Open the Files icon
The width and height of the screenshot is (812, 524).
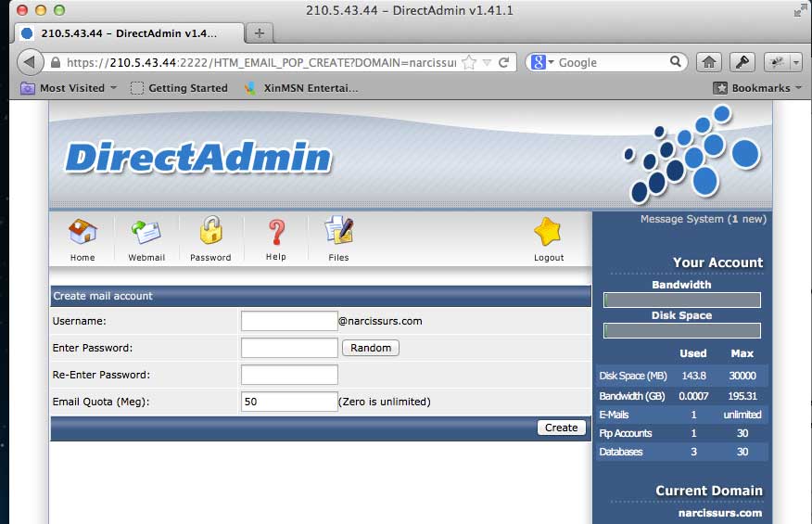[338, 230]
